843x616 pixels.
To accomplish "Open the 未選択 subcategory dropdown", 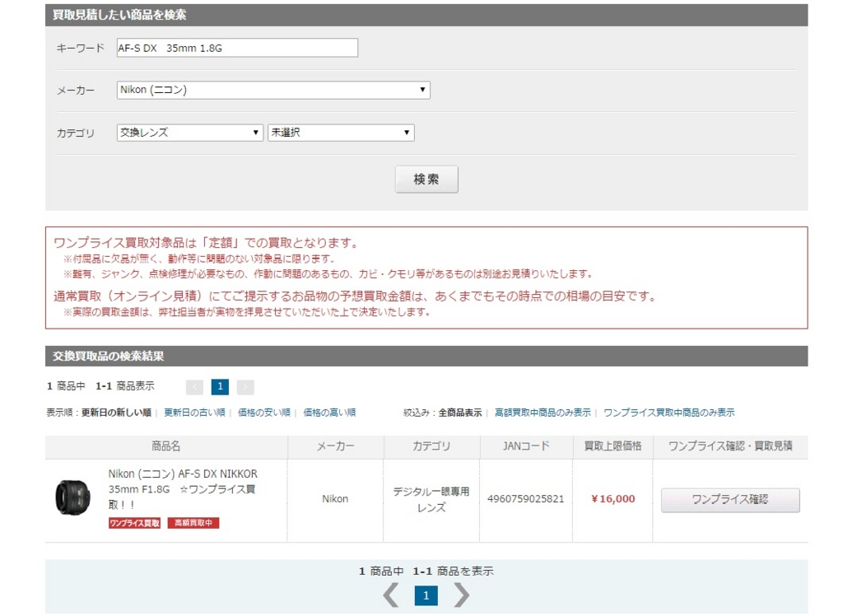I will pos(341,133).
